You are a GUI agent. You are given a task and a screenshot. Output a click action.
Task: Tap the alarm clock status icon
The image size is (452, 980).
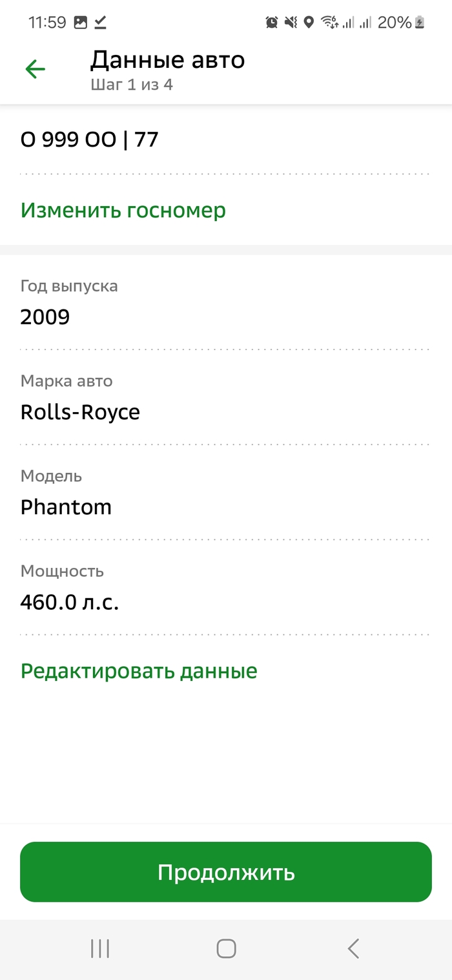[x=272, y=23]
